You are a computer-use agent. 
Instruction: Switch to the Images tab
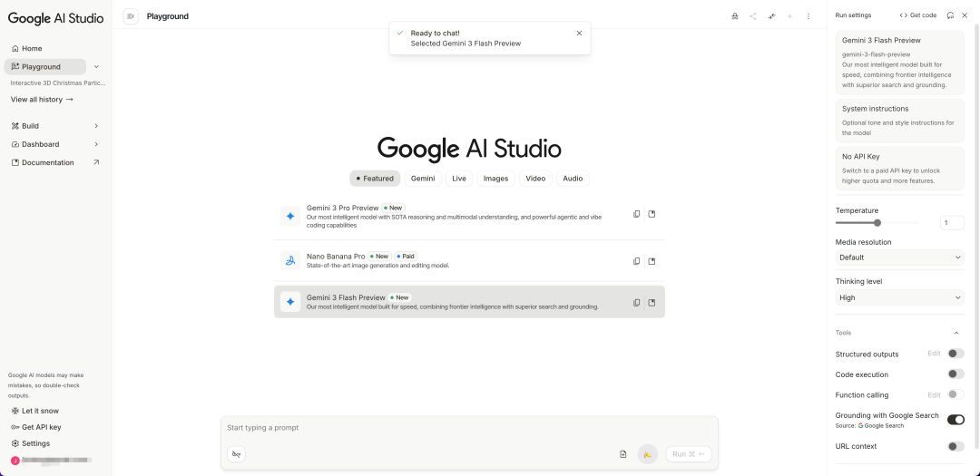point(495,179)
